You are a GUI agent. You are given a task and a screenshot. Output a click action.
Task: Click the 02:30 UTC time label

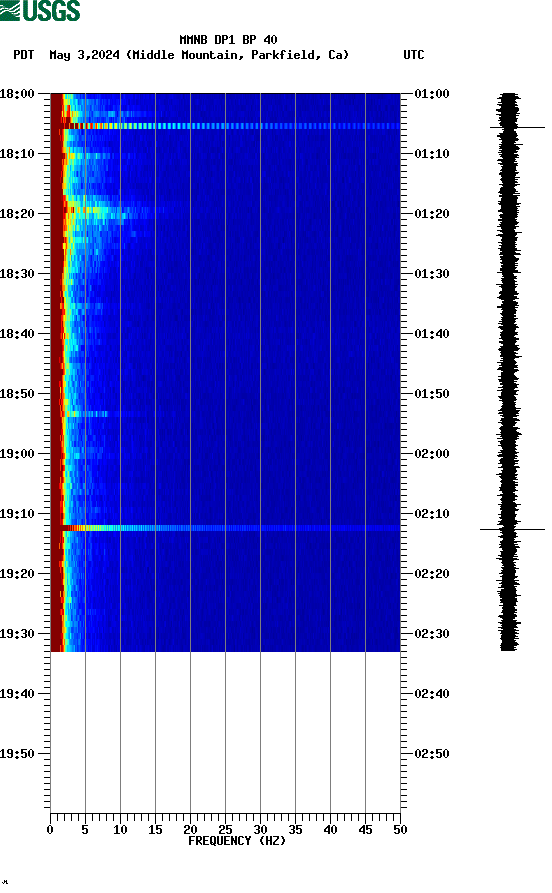pos(432,634)
